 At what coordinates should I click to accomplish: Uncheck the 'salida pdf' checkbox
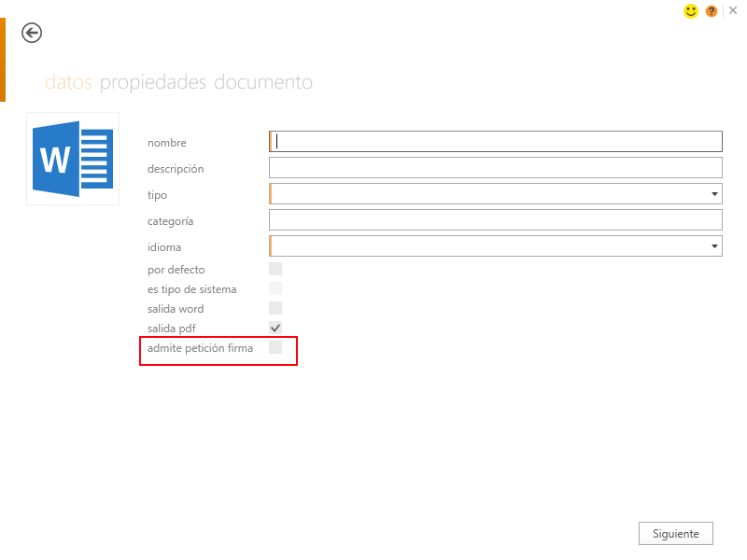tap(275, 329)
